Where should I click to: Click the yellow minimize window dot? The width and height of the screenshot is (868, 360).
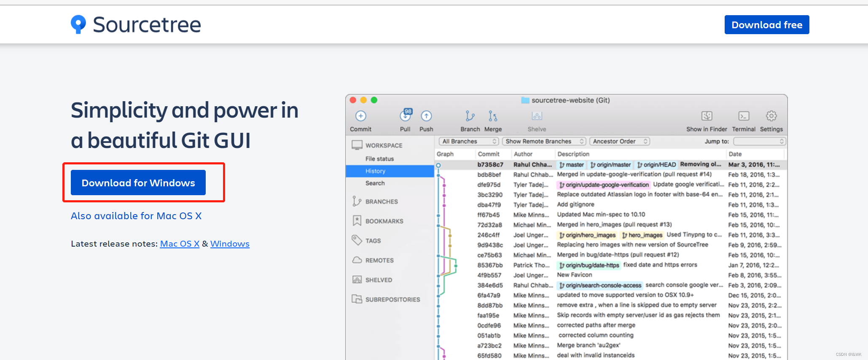click(363, 100)
